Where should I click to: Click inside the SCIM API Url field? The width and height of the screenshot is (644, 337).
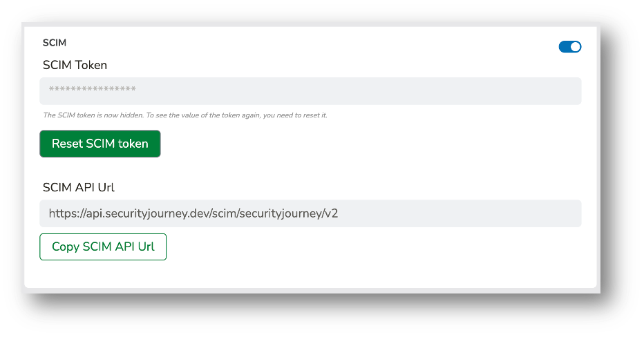[310, 213]
